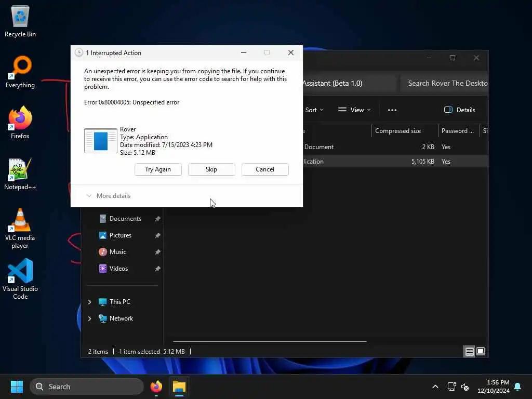The image size is (532, 399).
Task: Open the Notepad++ desktop shortcut
Action: click(x=20, y=174)
